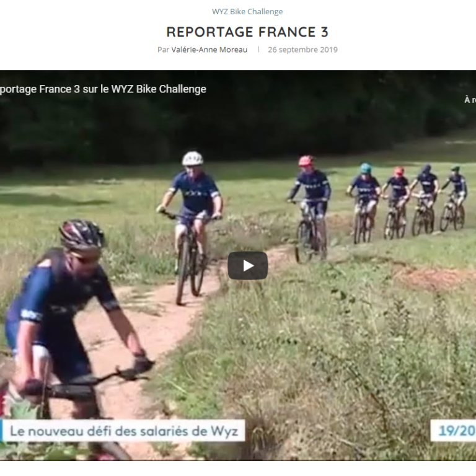The image size is (476, 476).
Task: Click the dark tree line at the top of the video
Action: pyautogui.click(x=238, y=121)
